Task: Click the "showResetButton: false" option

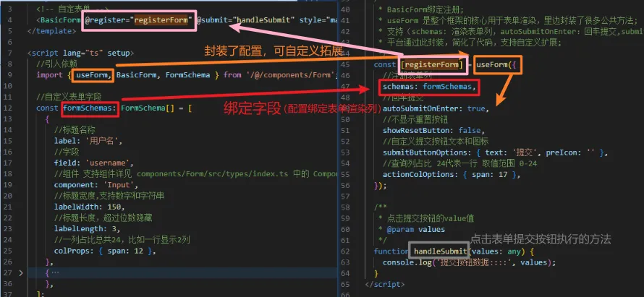Action: click(x=433, y=131)
